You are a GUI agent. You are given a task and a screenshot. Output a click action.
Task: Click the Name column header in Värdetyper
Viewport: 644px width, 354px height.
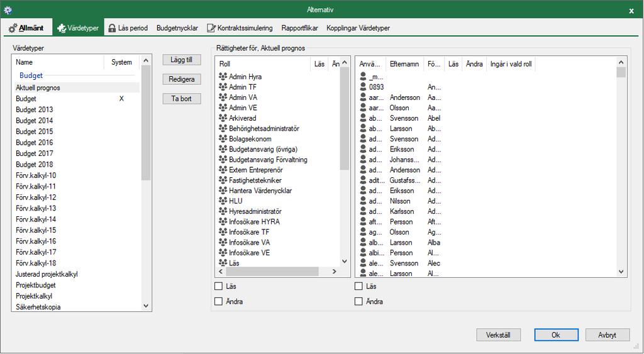[x=58, y=62]
